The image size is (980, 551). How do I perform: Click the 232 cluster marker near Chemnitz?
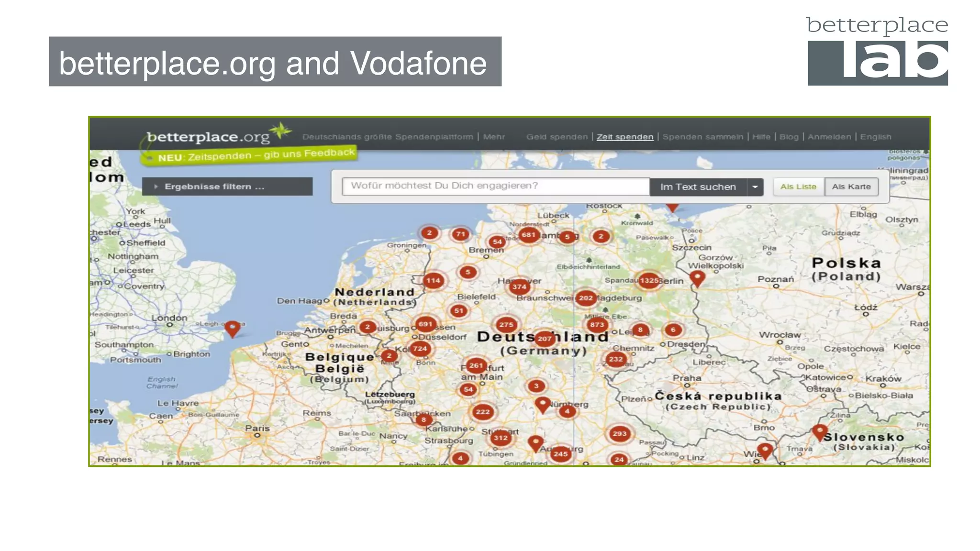click(616, 359)
